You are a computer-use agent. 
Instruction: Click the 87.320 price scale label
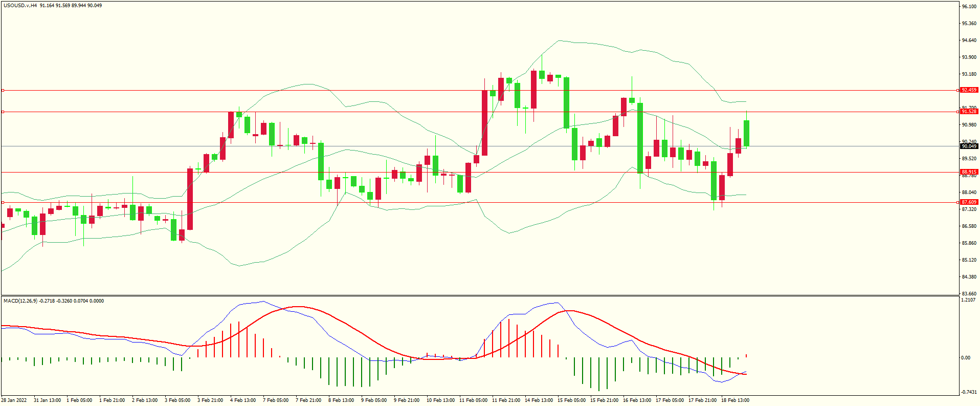(x=969, y=209)
